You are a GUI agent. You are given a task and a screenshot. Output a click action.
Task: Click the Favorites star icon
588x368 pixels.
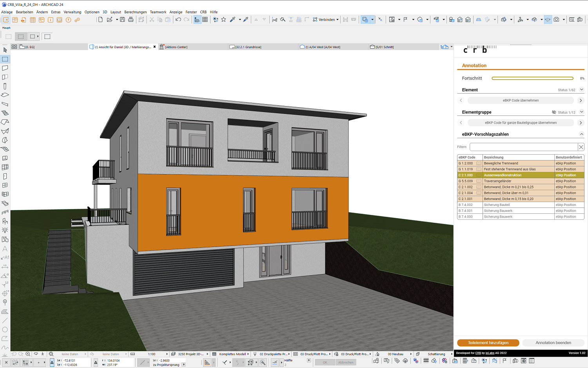coord(223,20)
